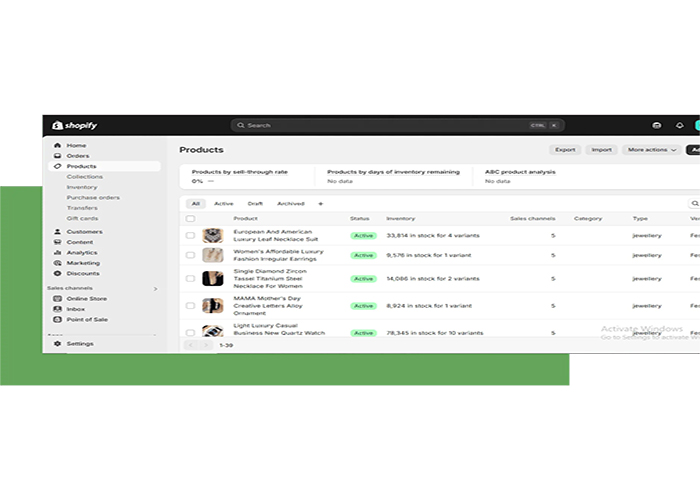Viewport: 700px width, 500px height.
Task: Switch to the Draft tab
Action: (255, 204)
